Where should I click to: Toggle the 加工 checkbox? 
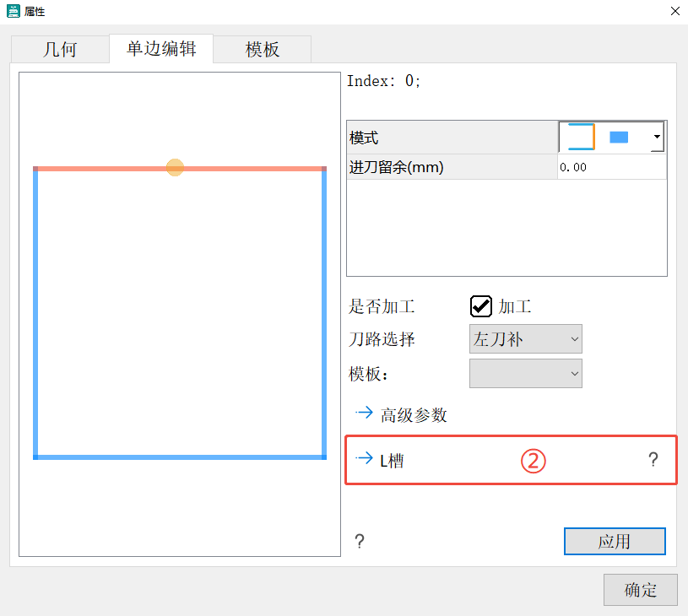tap(481, 307)
